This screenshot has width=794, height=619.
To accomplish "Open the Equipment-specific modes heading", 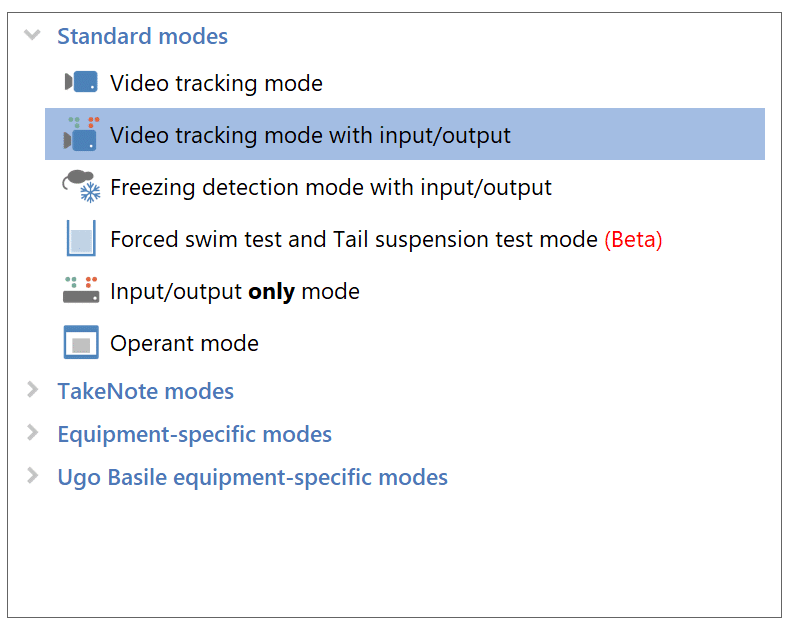I will (194, 434).
